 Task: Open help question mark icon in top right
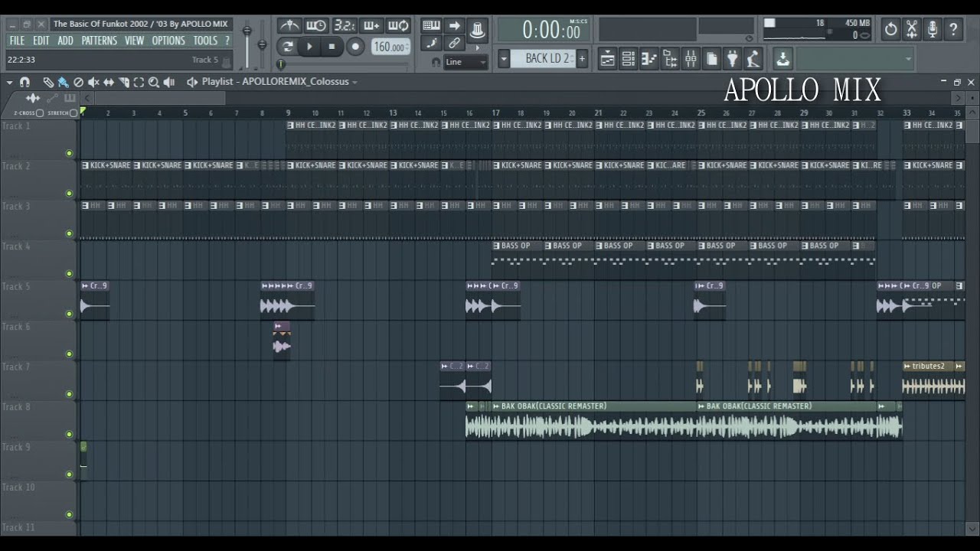953,29
